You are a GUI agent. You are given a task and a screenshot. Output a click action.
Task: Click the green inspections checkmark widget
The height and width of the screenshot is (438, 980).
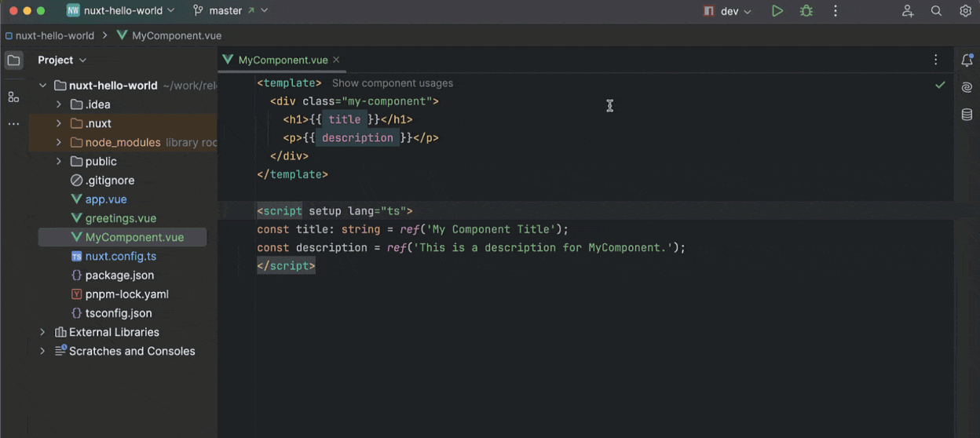click(x=940, y=85)
